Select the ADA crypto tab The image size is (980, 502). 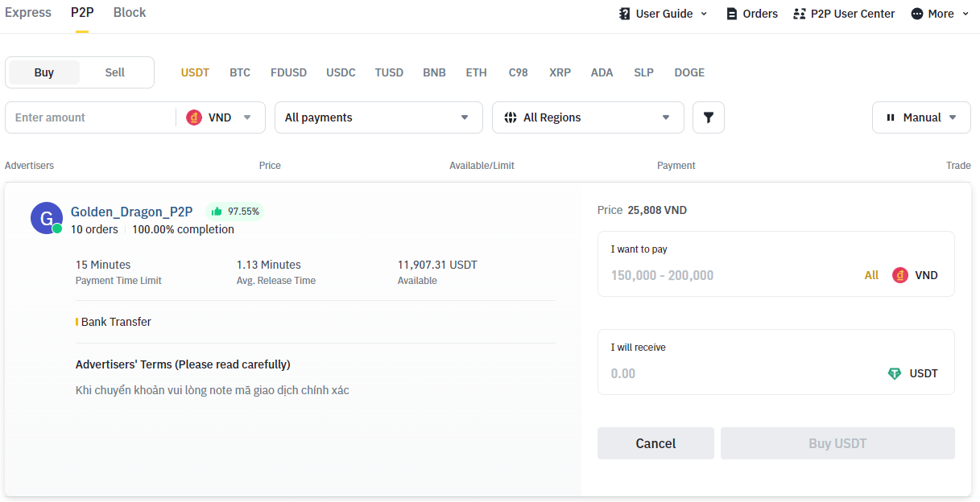click(x=602, y=72)
